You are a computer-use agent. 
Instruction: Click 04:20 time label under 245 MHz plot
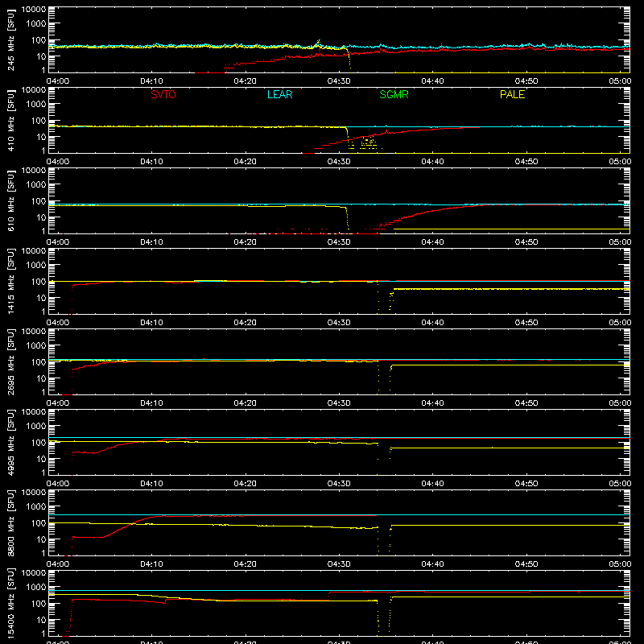(246, 81)
